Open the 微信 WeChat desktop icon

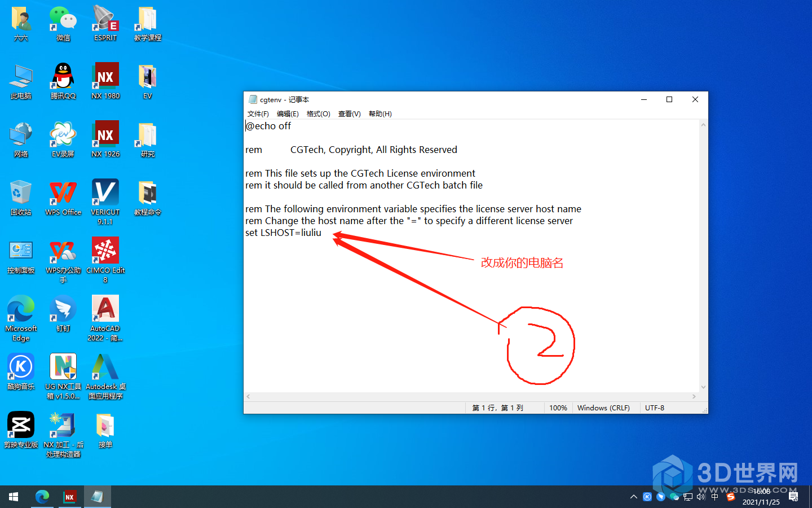click(63, 23)
